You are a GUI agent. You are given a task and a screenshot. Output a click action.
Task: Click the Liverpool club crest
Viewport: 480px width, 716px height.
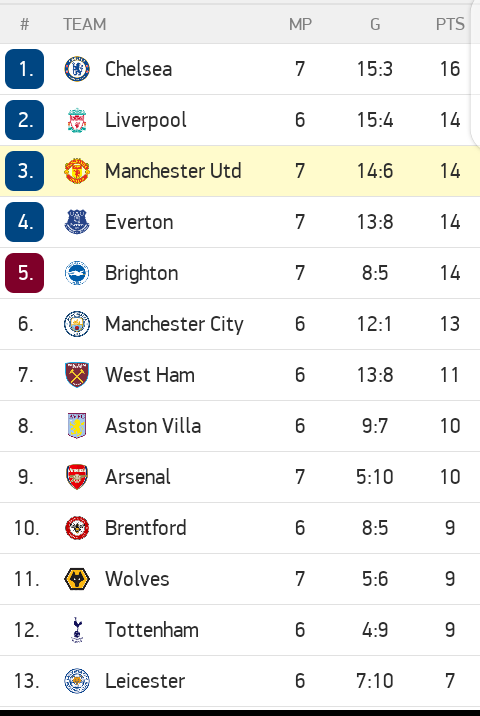[77, 120]
